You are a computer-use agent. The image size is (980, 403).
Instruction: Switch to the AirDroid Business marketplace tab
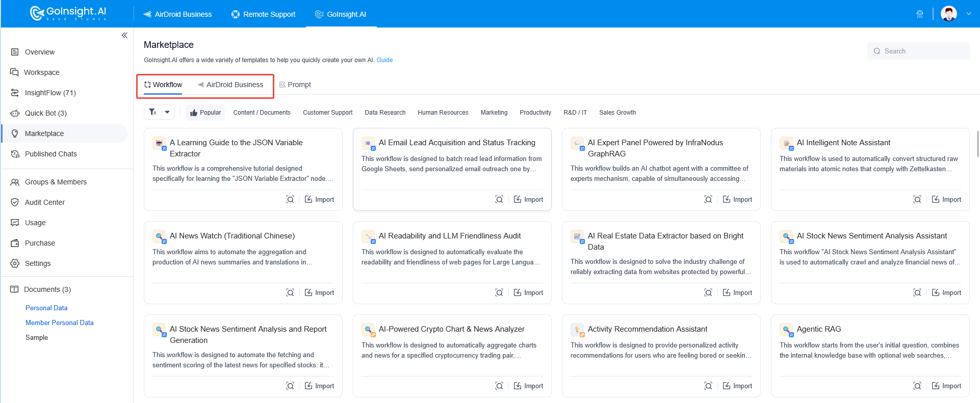[x=230, y=85]
